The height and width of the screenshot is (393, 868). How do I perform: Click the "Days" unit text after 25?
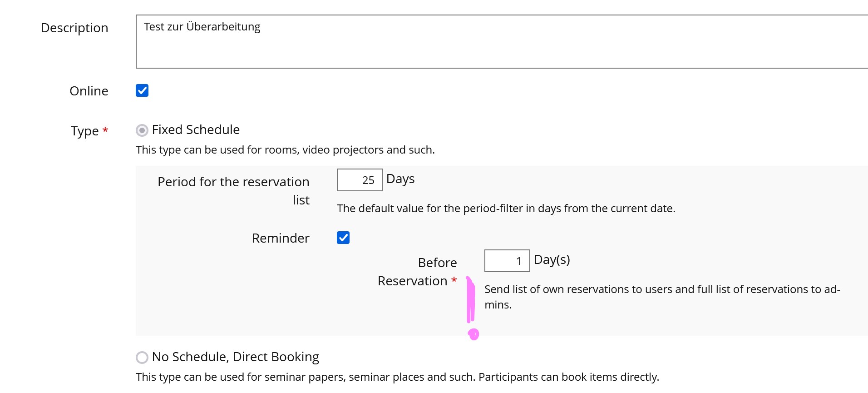tap(400, 179)
